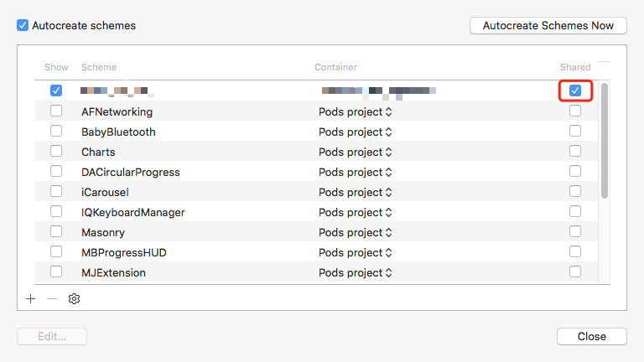Viewport: 644px width, 362px height.
Task: Select the IQKeyboardManager scheme row
Action: [x=132, y=212]
